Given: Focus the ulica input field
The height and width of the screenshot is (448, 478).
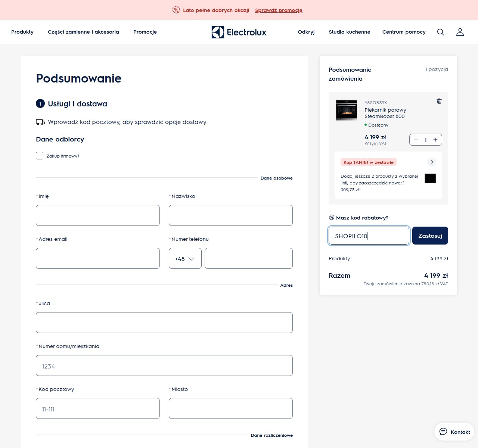Looking at the screenshot, I should click(x=164, y=323).
